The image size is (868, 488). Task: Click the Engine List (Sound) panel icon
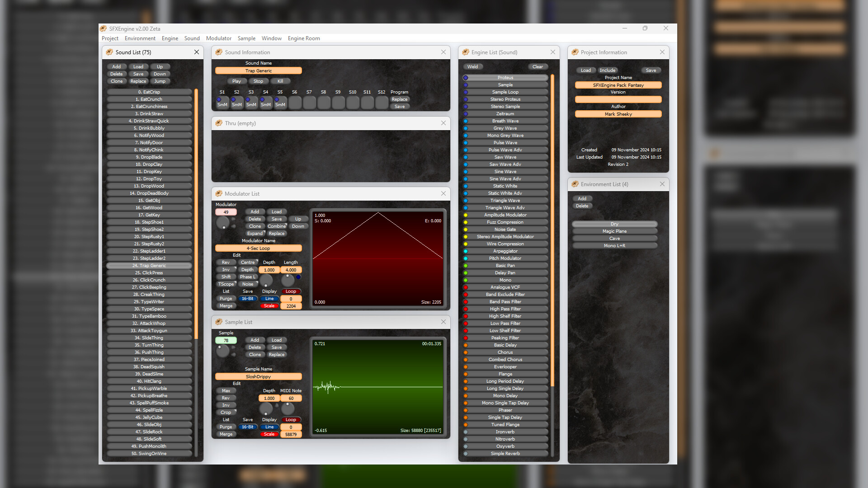click(466, 52)
